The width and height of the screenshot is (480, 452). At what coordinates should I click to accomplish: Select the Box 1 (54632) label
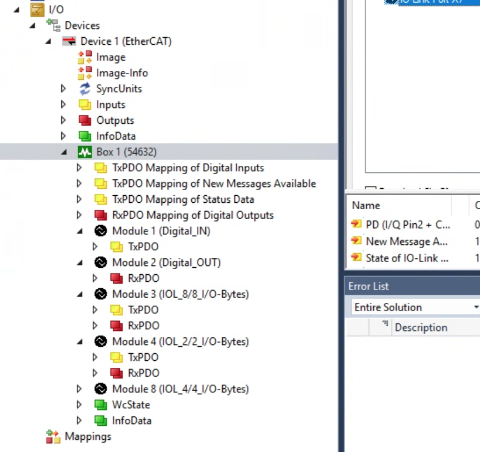click(126, 152)
